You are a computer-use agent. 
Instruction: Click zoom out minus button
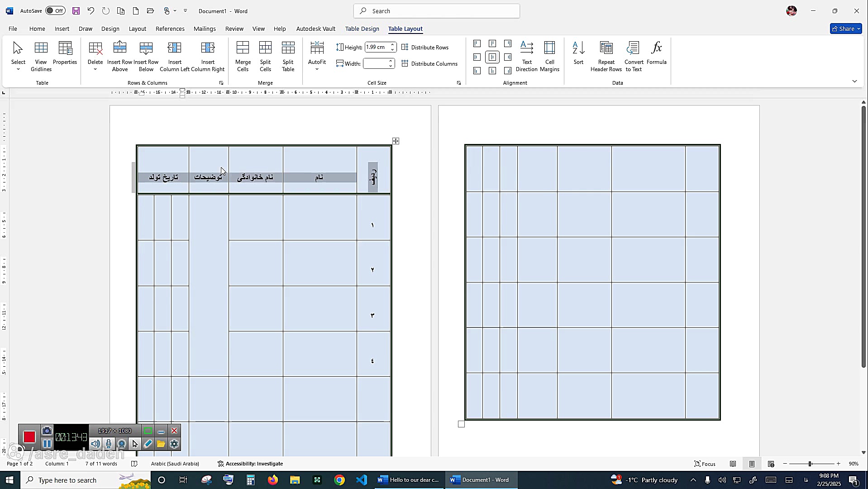785,464
